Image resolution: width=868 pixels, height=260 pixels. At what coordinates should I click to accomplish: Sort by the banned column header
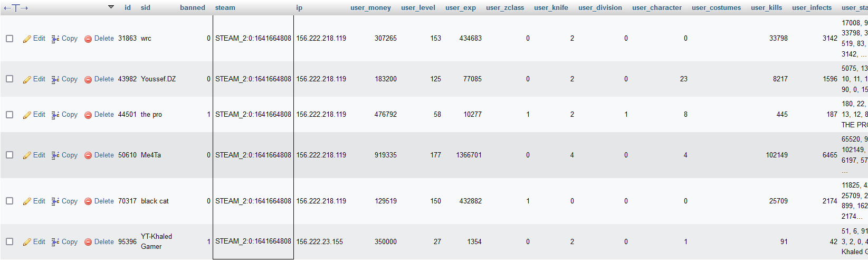click(192, 8)
